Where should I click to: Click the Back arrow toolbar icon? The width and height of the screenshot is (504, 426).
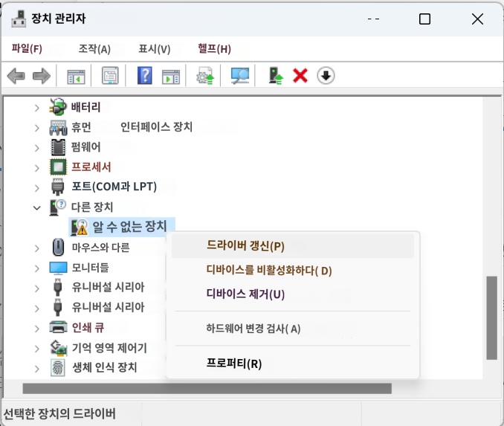16,76
